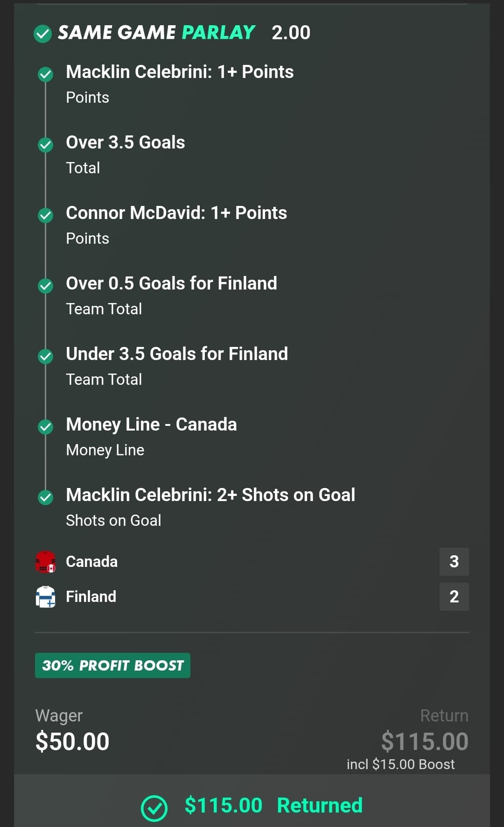
Task: Click checkmark beside Celebrini 2+ Shots on Goal
Action: tap(45, 497)
